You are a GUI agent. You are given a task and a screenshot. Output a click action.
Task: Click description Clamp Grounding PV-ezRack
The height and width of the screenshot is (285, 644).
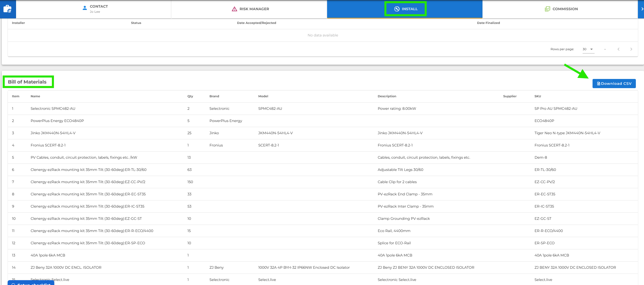[404, 219]
